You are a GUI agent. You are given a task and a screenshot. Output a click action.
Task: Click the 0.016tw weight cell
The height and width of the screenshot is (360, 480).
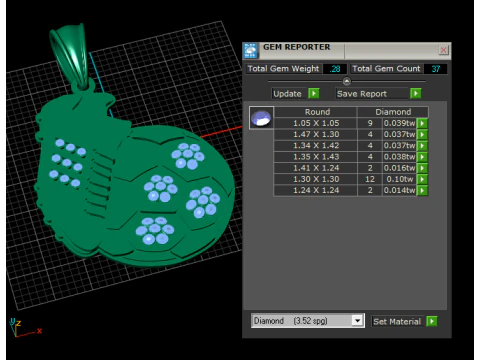pyautogui.click(x=399, y=168)
